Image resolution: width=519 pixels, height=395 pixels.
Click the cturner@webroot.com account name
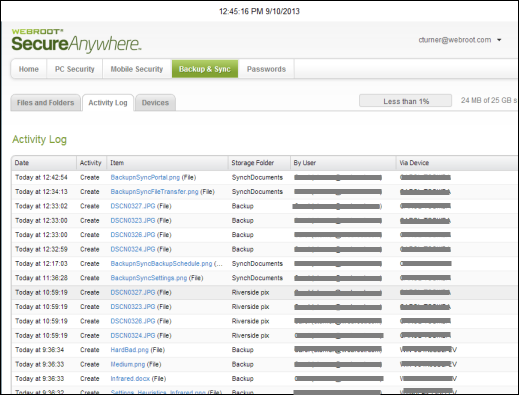455,40
